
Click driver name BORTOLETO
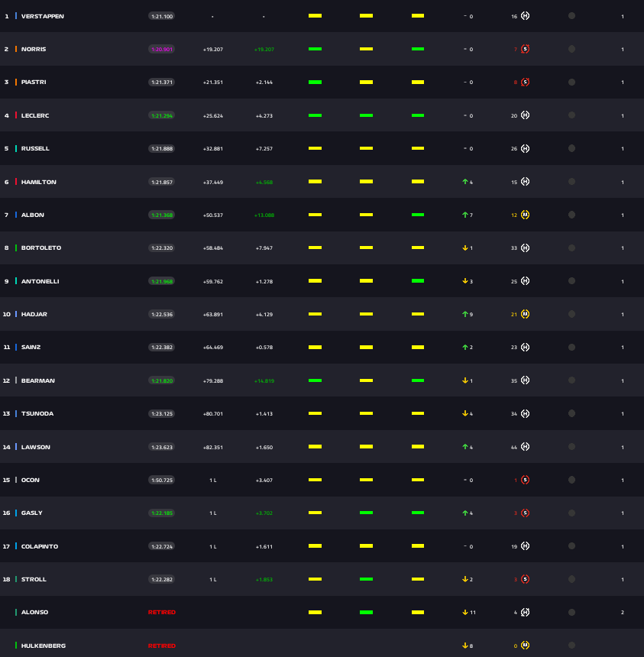[41, 248]
